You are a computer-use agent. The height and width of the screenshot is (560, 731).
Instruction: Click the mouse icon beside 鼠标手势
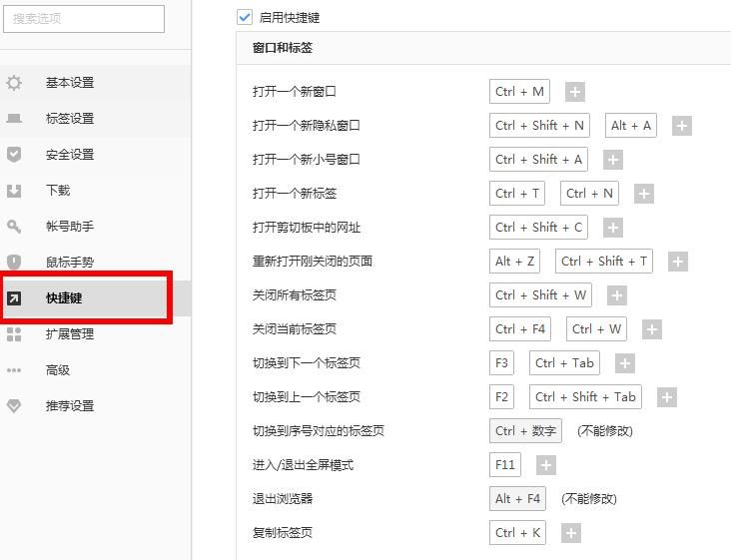(14, 263)
